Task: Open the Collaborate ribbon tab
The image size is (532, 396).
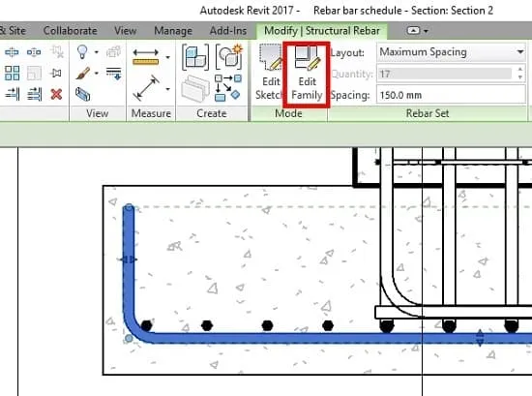Action: point(71,31)
